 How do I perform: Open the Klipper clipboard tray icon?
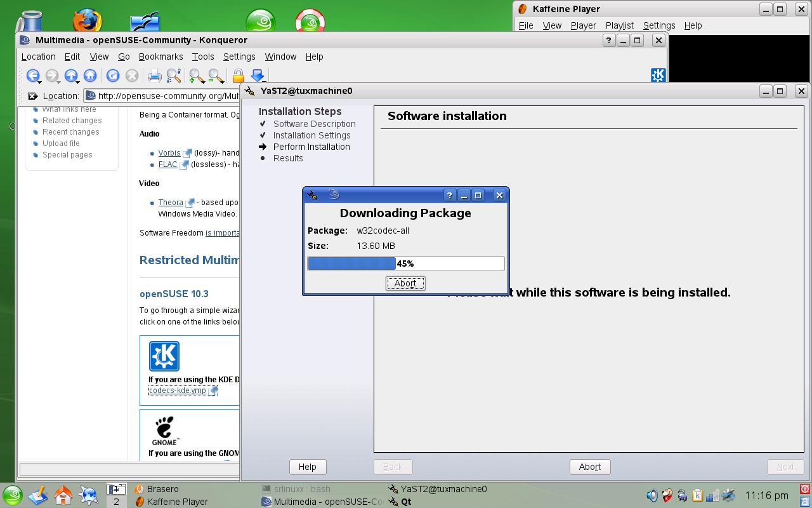(x=697, y=495)
